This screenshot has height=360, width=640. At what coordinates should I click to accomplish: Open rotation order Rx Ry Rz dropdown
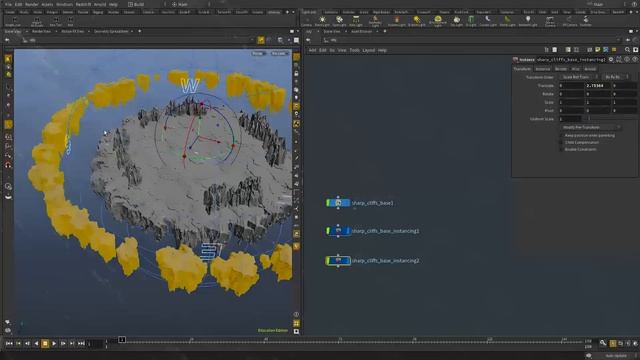(616, 77)
